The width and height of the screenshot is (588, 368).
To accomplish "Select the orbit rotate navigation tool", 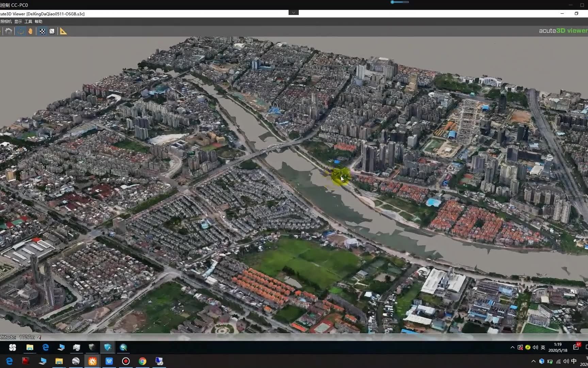I will click(21, 31).
